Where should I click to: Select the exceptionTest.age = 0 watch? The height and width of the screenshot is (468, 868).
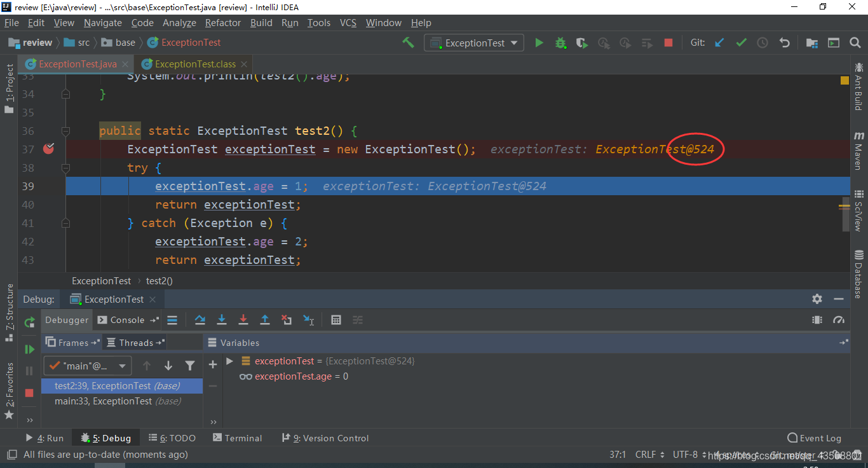tap(301, 376)
